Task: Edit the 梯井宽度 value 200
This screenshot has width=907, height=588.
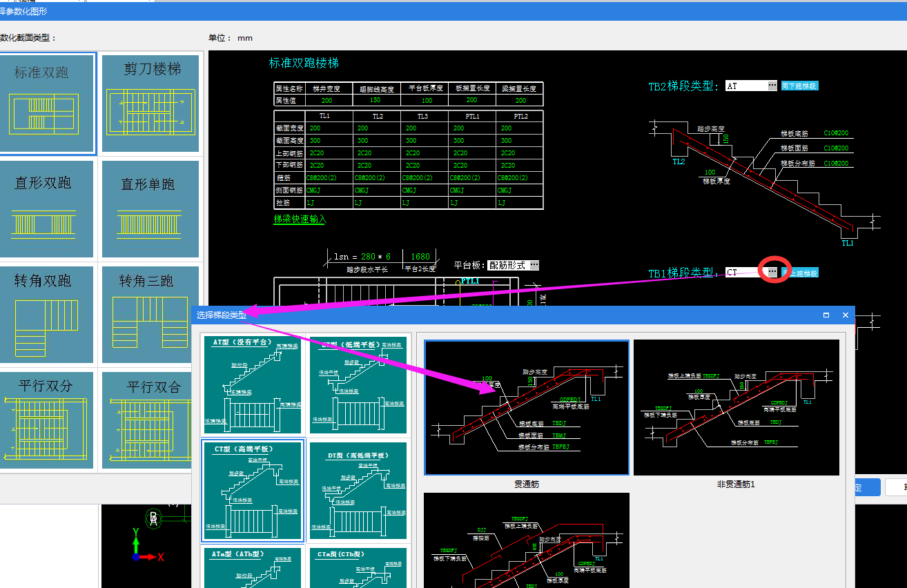Action: [x=328, y=101]
